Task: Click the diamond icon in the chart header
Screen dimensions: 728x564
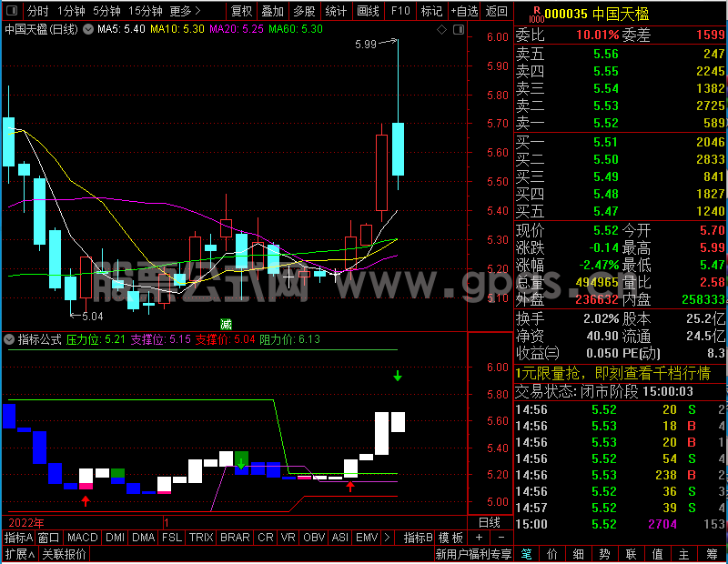Action: pyautogui.click(x=441, y=30)
